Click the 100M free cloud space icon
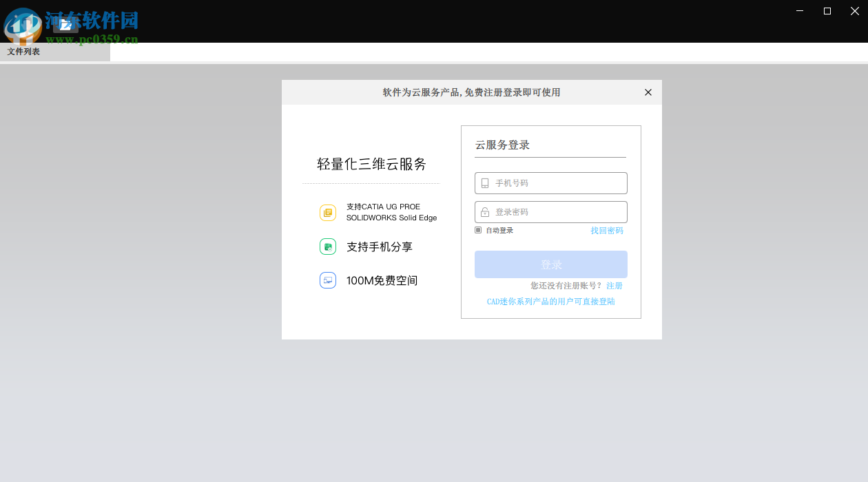Screen dimensions: 868x482 click(x=327, y=280)
